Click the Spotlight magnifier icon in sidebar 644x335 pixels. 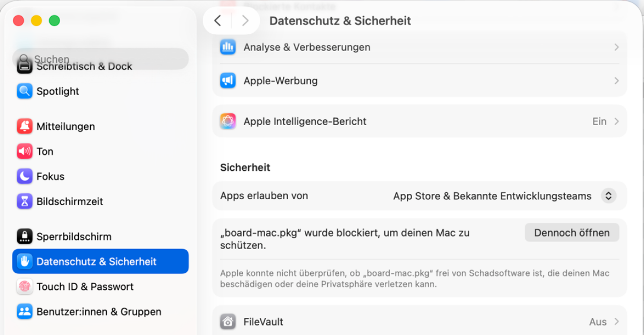25,91
